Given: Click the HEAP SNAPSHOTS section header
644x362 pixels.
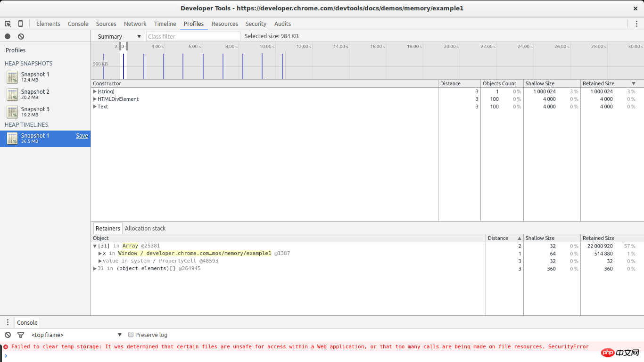Looking at the screenshot, I should (x=29, y=63).
